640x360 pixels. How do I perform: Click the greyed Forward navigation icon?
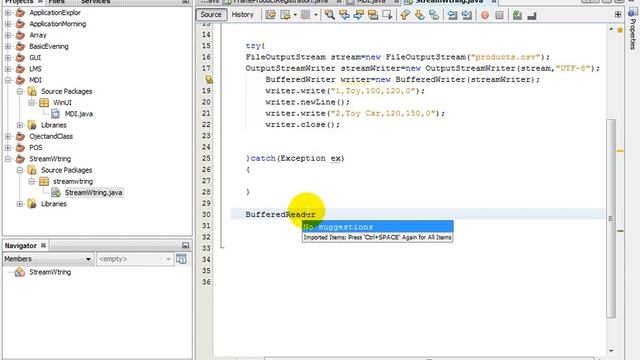pyautogui.click(x=305, y=15)
